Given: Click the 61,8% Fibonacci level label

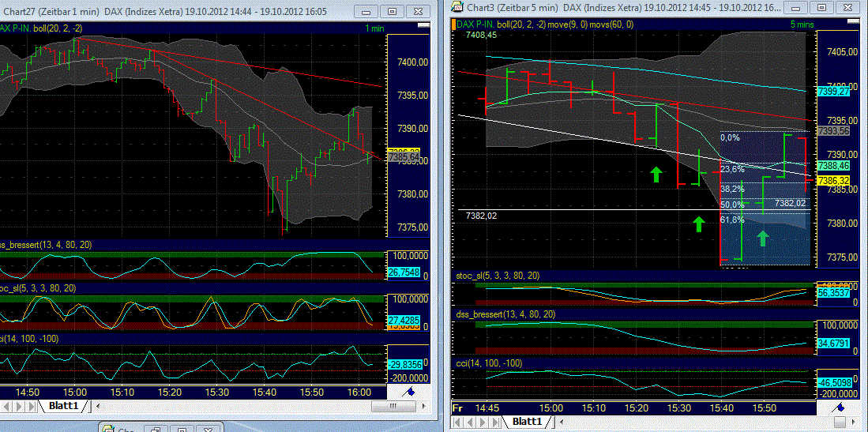Looking at the screenshot, I should 732,220.
